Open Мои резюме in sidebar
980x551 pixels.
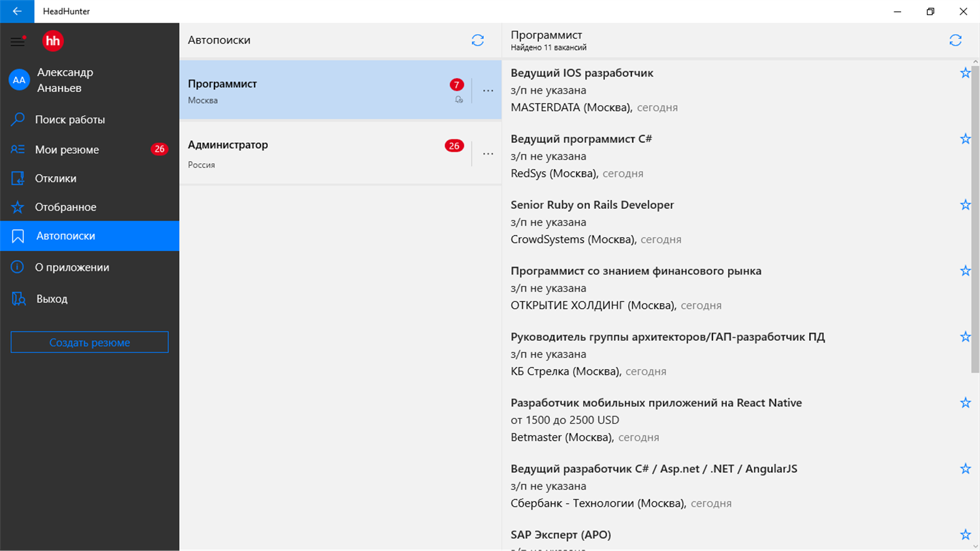[x=67, y=150]
